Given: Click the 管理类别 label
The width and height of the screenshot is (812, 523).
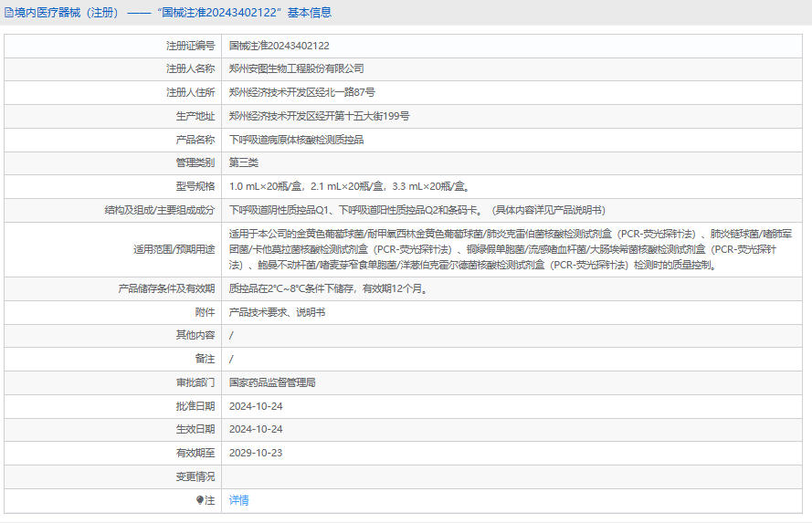Looking at the screenshot, I should [195, 162].
